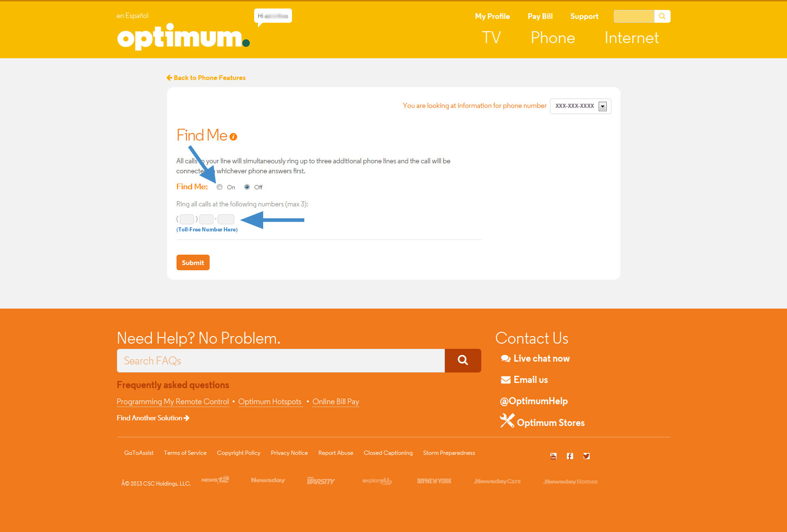The height and width of the screenshot is (532, 787).
Task: Select the Find Me Off radio
Action: (x=247, y=187)
